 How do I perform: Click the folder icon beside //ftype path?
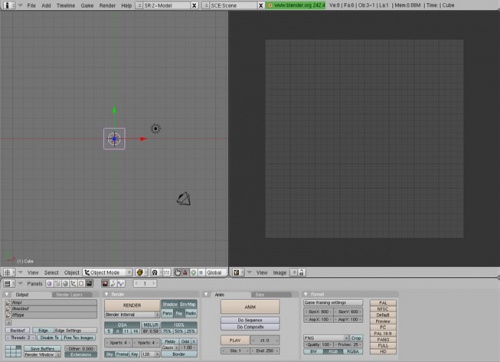pyautogui.click(x=8, y=315)
